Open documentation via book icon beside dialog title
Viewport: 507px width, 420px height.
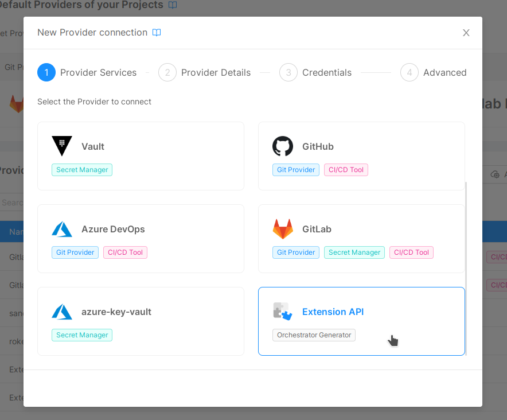[x=157, y=33]
